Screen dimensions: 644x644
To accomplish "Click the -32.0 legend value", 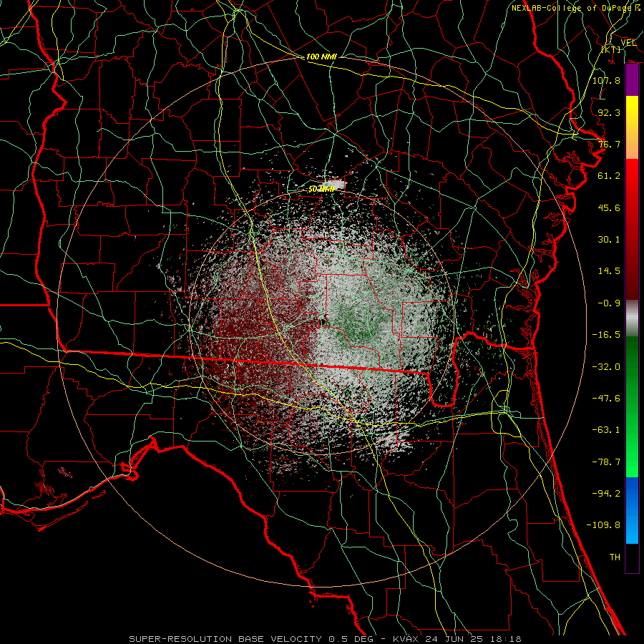I will click(x=606, y=367).
